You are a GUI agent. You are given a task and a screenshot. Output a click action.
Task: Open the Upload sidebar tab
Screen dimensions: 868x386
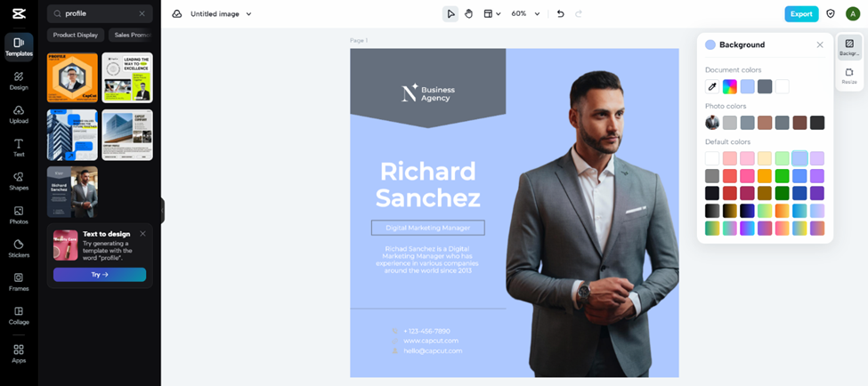point(19,115)
